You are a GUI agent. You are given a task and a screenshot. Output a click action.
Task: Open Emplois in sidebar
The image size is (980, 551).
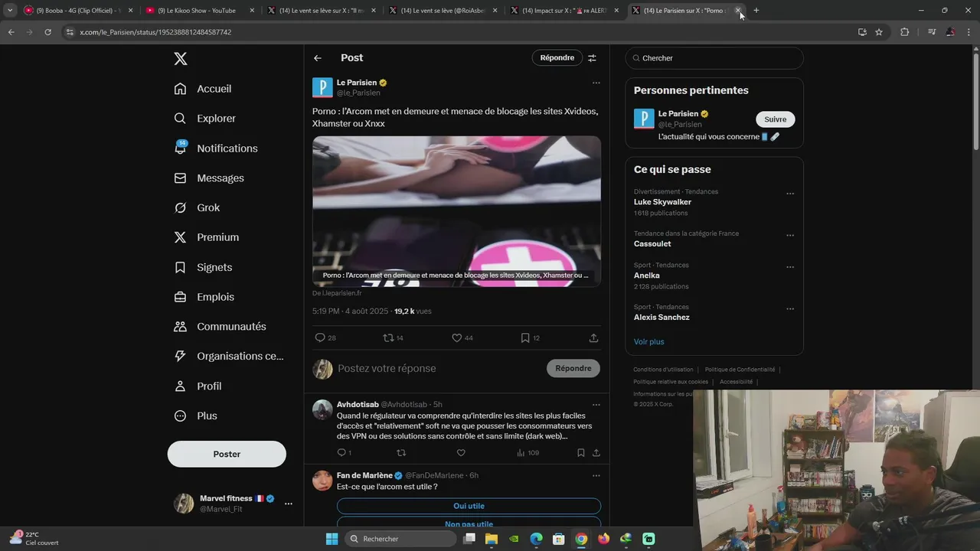click(x=204, y=297)
